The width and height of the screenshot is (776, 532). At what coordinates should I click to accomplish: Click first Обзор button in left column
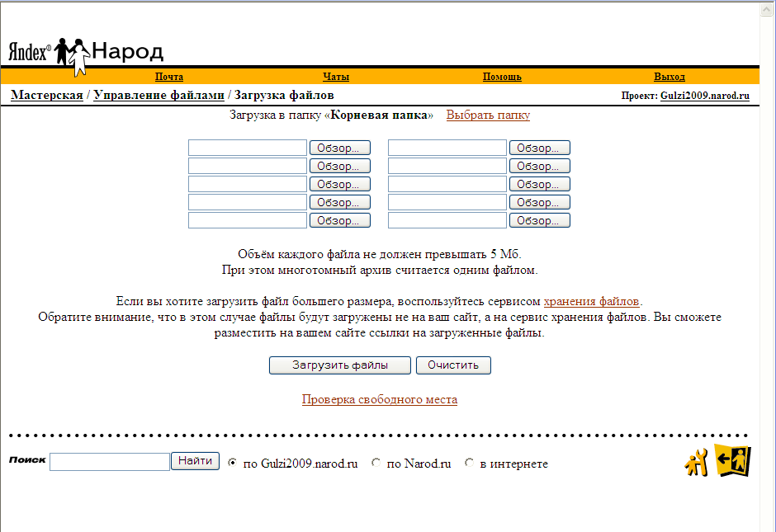[x=340, y=148]
